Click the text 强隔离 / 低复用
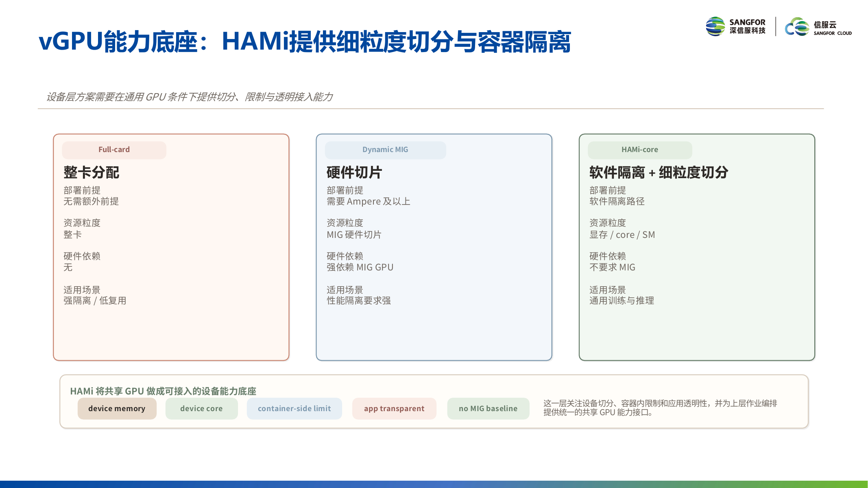Viewport: 868px width, 488px height. (x=95, y=301)
